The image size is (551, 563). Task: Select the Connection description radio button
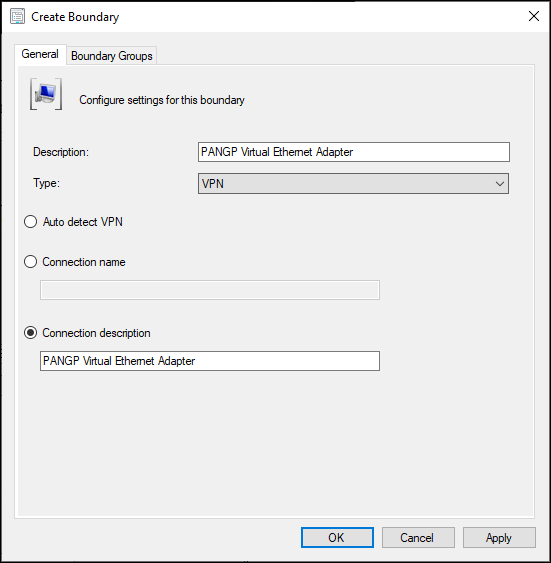(31, 333)
